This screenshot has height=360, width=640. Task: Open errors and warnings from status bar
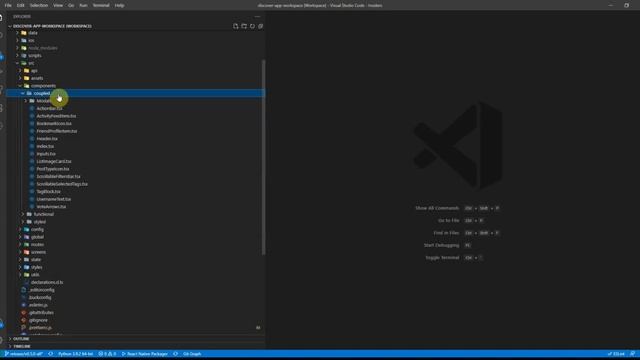(x=107, y=354)
